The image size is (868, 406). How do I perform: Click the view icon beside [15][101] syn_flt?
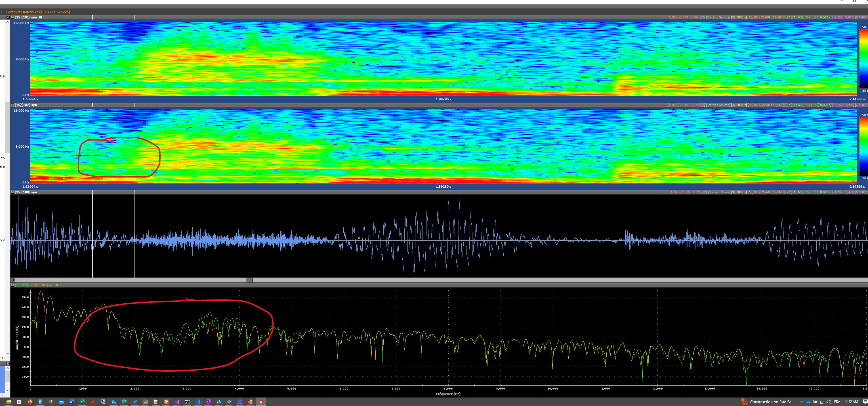click(12, 17)
